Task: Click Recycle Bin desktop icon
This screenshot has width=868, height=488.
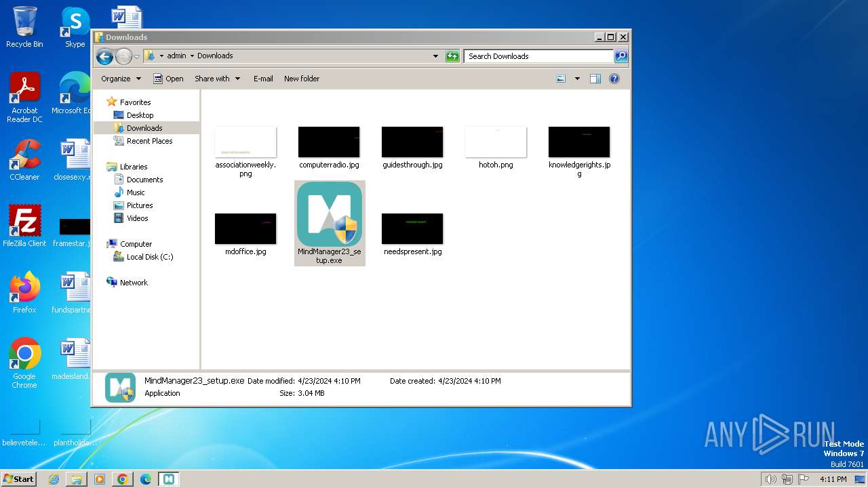Action: click(x=24, y=27)
